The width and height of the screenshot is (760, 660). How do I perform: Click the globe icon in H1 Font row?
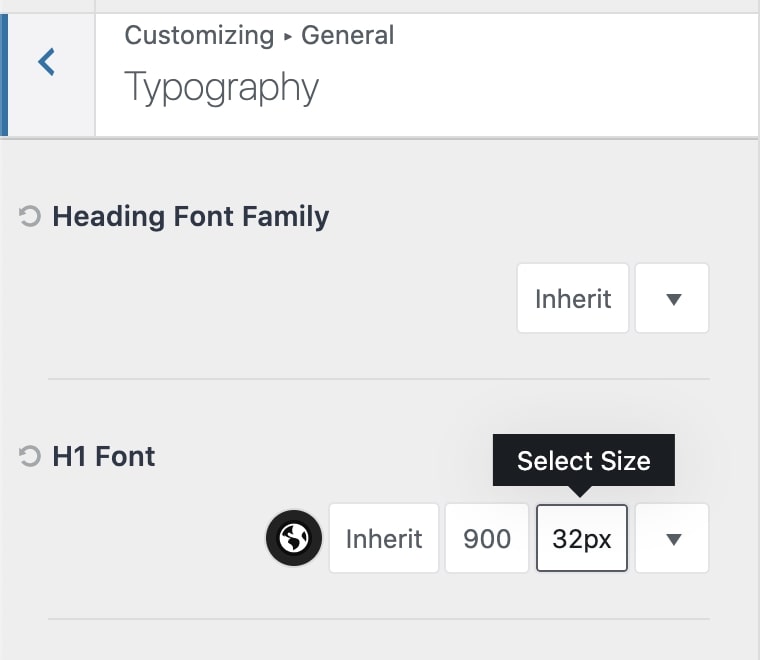click(294, 539)
